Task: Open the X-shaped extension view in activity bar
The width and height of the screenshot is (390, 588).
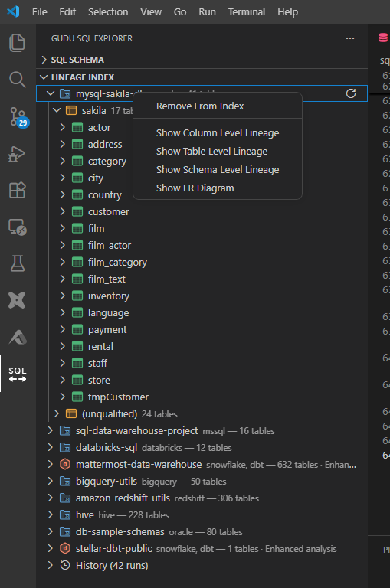Action: tap(18, 300)
